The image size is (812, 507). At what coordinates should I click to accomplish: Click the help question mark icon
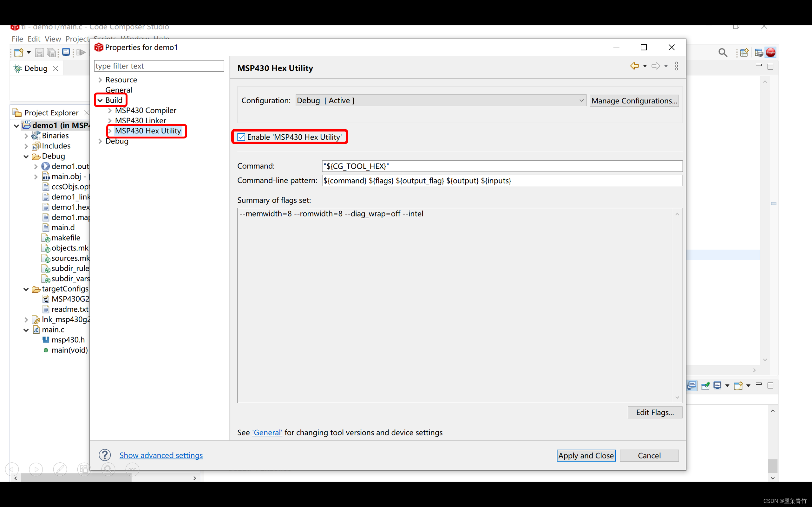tap(105, 455)
